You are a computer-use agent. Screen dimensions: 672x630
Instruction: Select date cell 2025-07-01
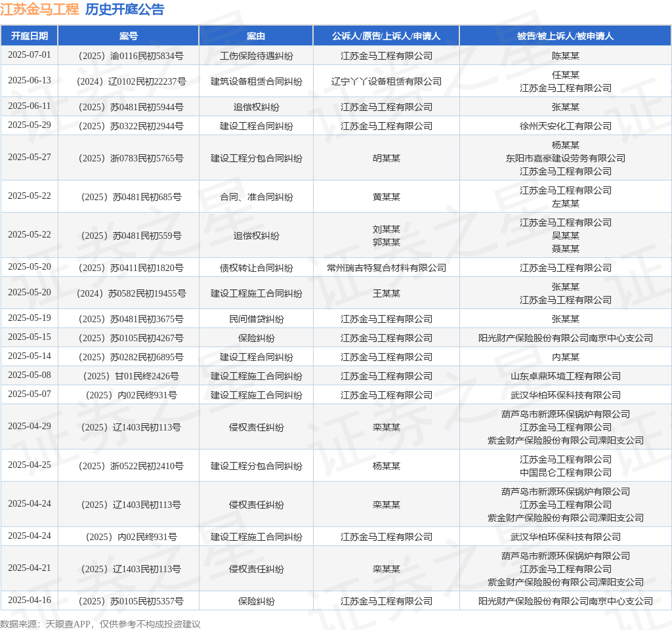tap(29, 55)
